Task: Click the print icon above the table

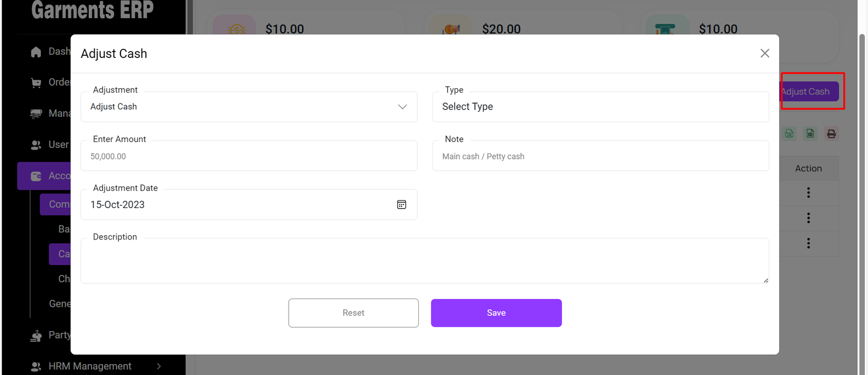Action: click(831, 134)
